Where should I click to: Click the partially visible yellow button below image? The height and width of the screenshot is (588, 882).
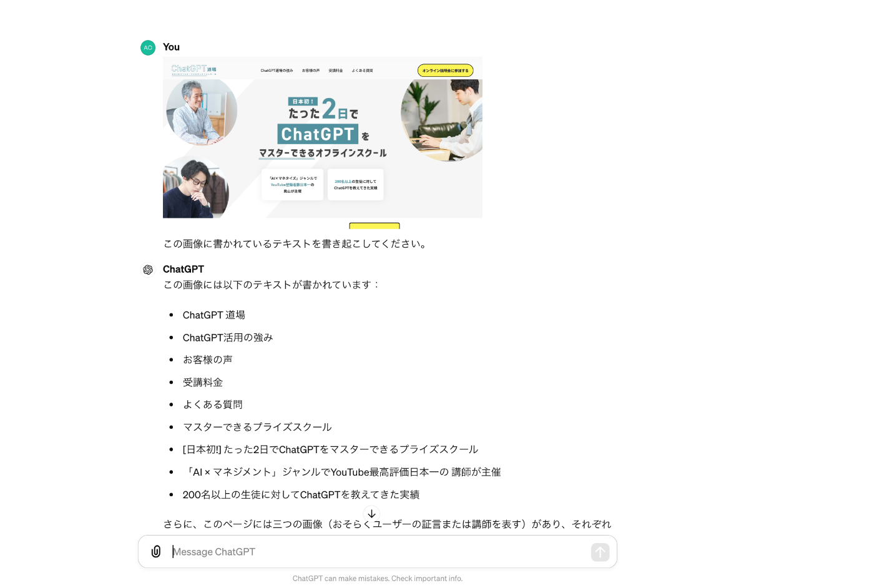pos(375,226)
